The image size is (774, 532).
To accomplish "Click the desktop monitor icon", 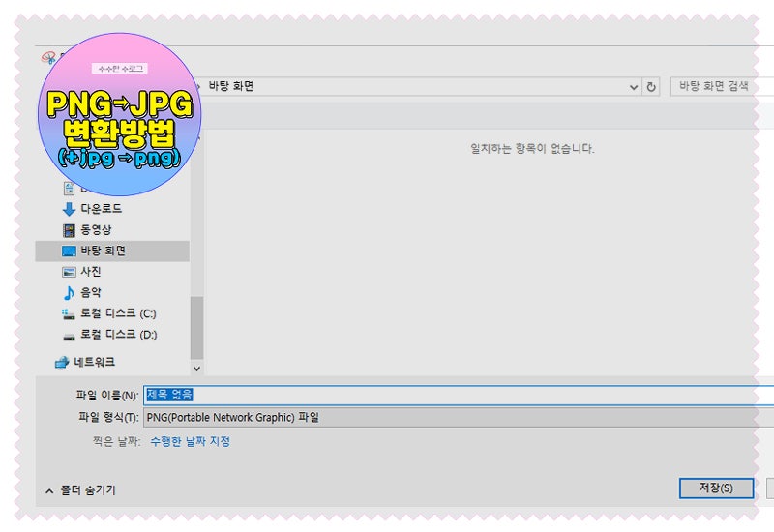I will (x=69, y=251).
